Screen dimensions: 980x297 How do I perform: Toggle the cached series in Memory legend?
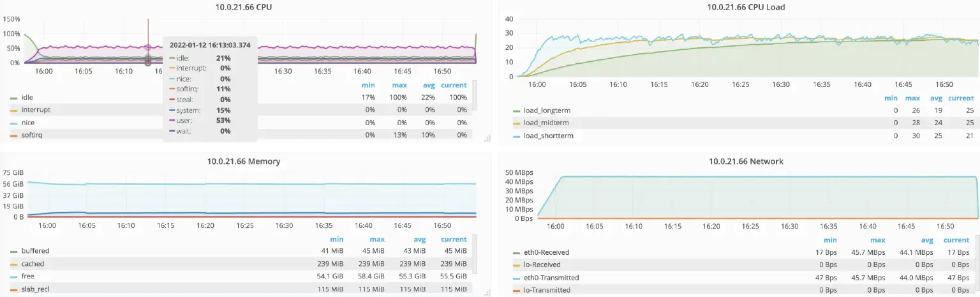tap(33, 264)
